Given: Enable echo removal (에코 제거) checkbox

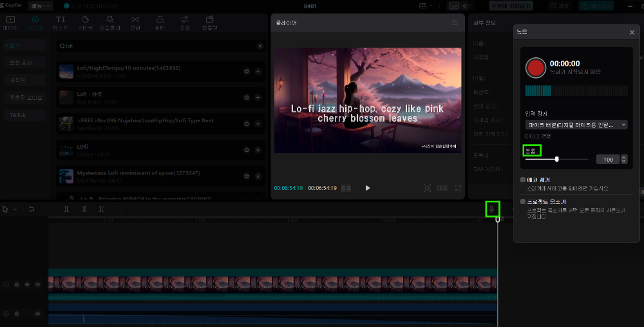Looking at the screenshot, I should click(523, 180).
